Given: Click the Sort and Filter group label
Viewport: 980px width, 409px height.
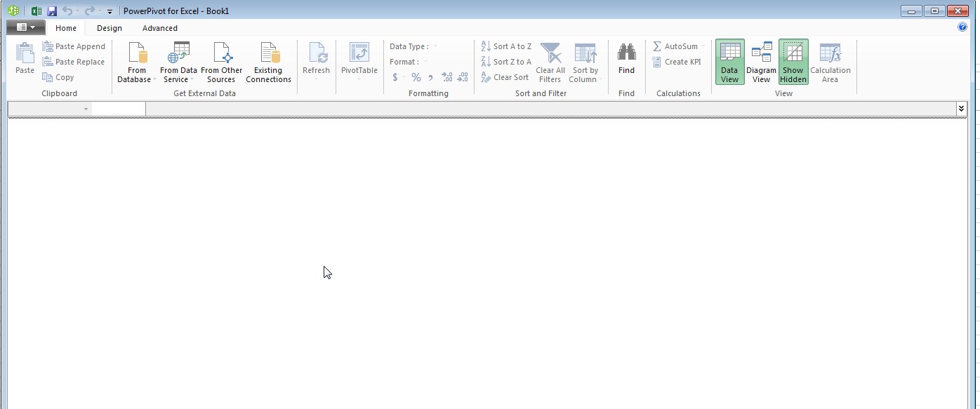Looking at the screenshot, I should tap(541, 93).
